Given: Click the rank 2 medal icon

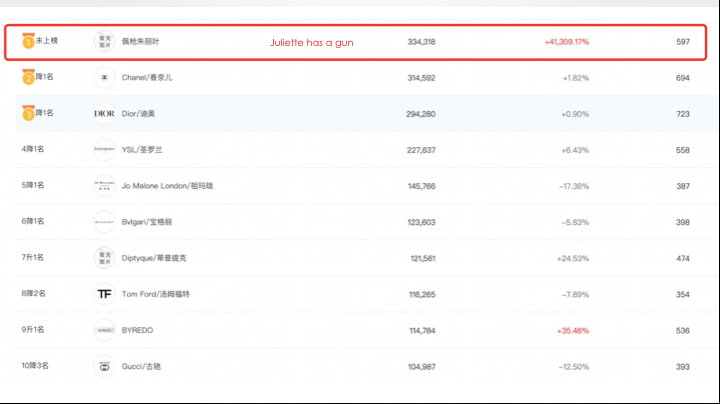Looking at the screenshot, I should pos(28,77).
